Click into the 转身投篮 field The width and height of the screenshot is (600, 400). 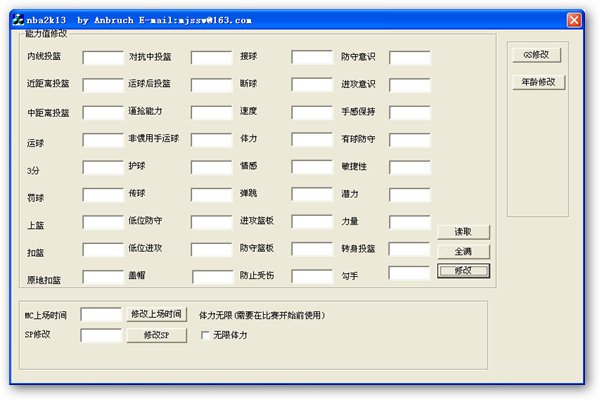[x=409, y=249]
